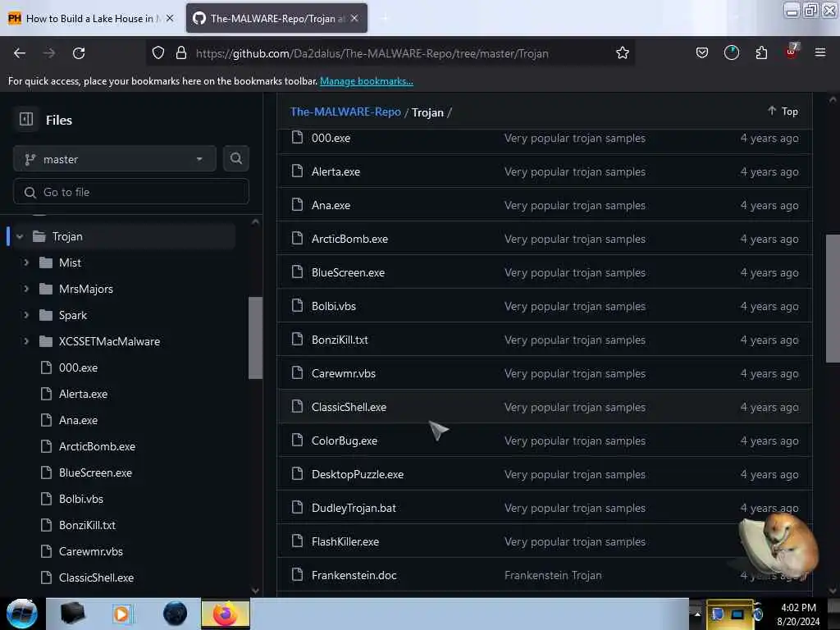This screenshot has height=630, width=840.
Task: Open the Manage bookmarks link
Action: click(x=367, y=81)
